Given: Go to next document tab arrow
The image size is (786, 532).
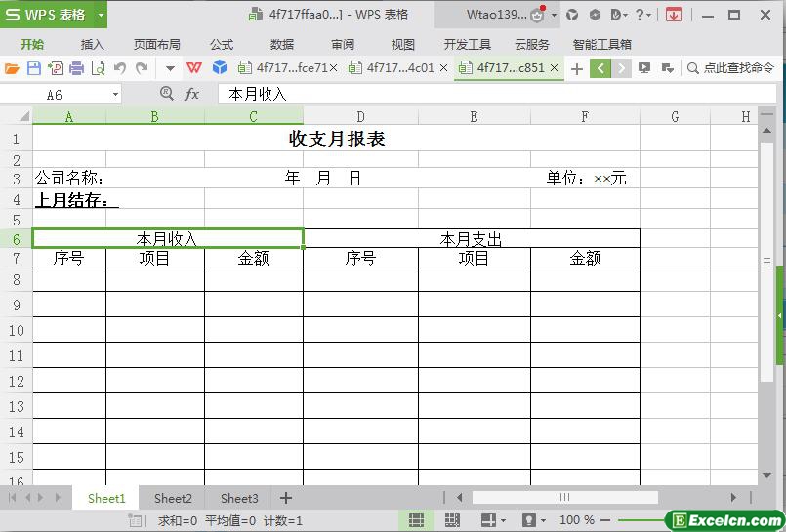Looking at the screenshot, I should [x=621, y=68].
